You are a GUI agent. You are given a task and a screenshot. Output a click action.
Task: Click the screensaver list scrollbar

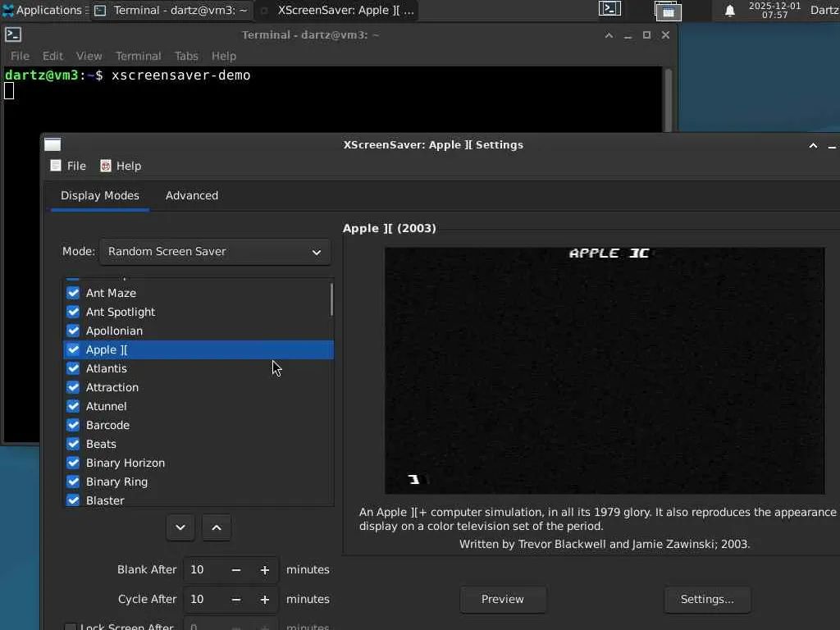pos(331,299)
